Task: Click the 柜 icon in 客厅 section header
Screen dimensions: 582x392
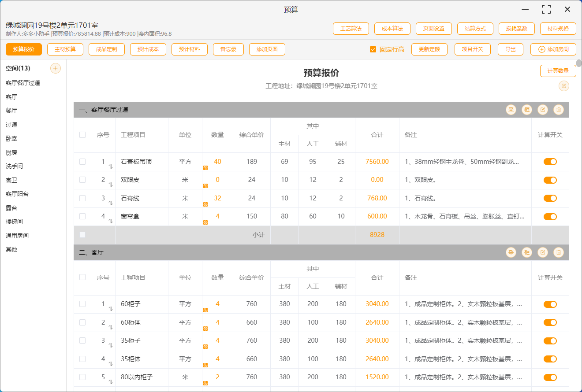Action: point(527,252)
